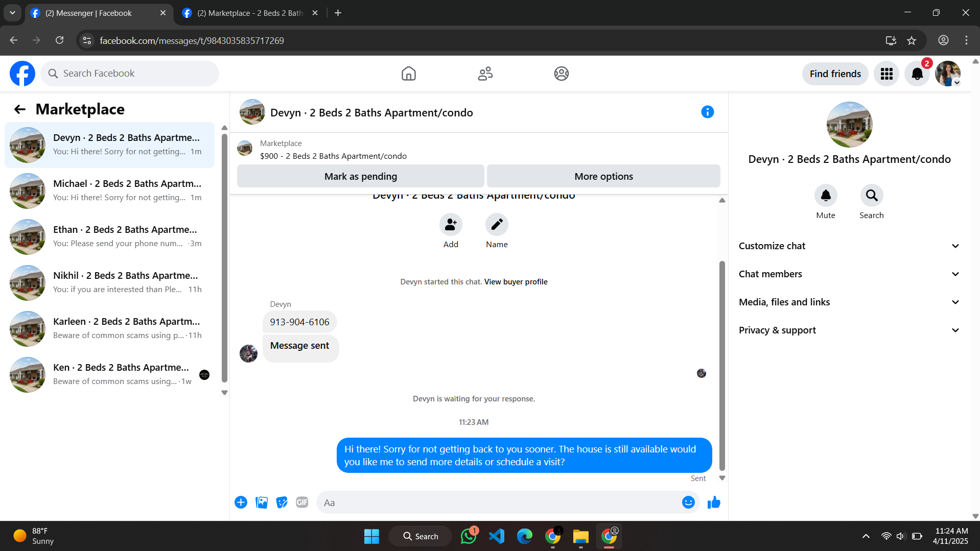Choose a sticker icon in composer
This screenshot has height=551, width=980.
(282, 502)
